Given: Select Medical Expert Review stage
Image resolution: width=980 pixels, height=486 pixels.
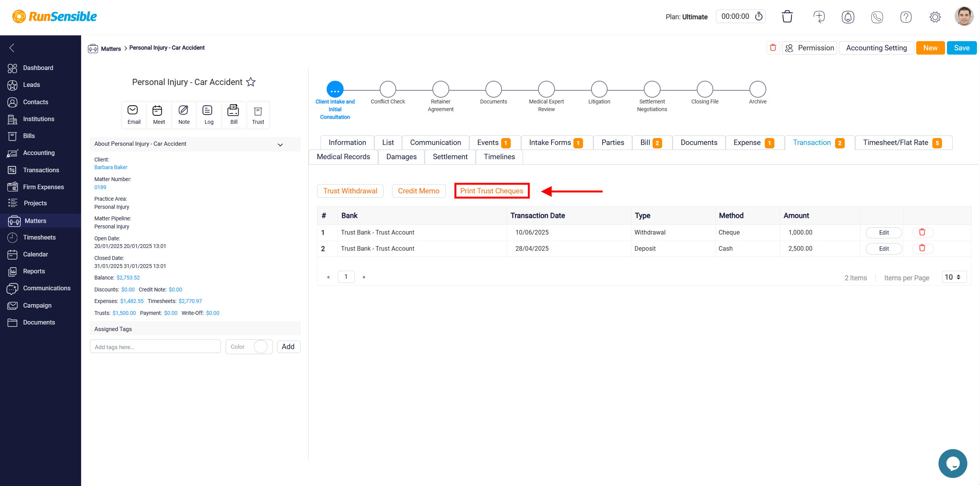Looking at the screenshot, I should [546, 89].
